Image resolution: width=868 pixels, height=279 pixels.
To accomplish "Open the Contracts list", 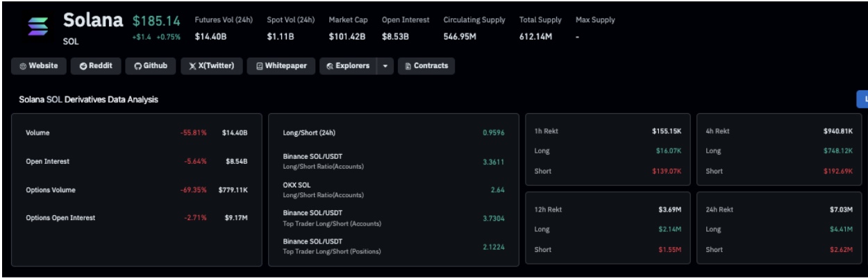I will pyautogui.click(x=426, y=66).
